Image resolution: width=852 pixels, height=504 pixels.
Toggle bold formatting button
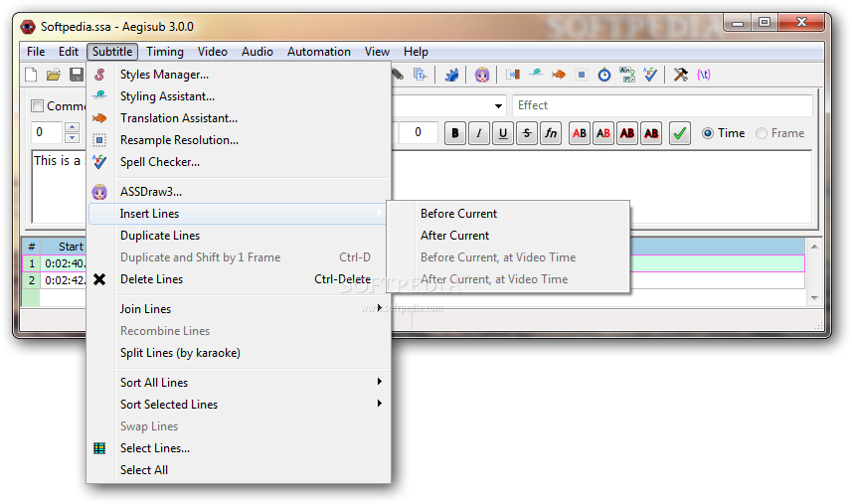[x=455, y=133]
